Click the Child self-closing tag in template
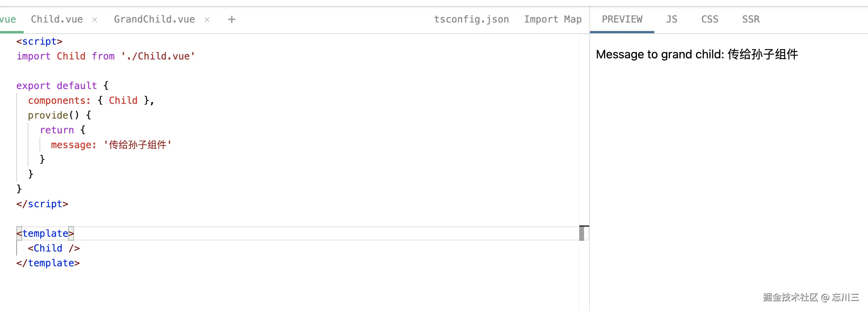 pyautogui.click(x=54, y=248)
